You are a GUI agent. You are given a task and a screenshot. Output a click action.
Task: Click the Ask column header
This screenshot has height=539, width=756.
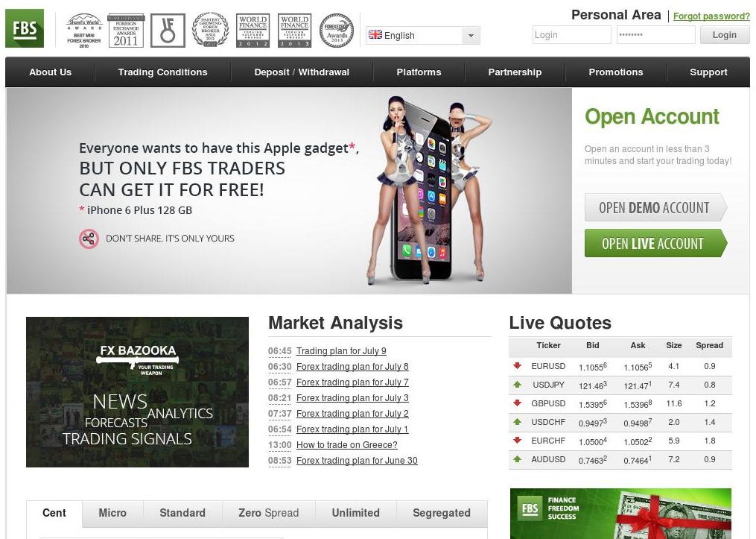coord(638,345)
